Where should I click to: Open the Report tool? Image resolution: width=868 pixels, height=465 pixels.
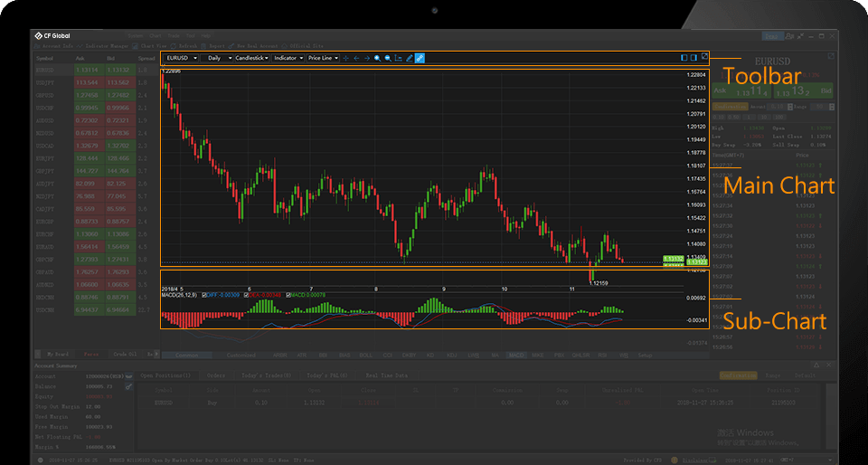point(212,46)
